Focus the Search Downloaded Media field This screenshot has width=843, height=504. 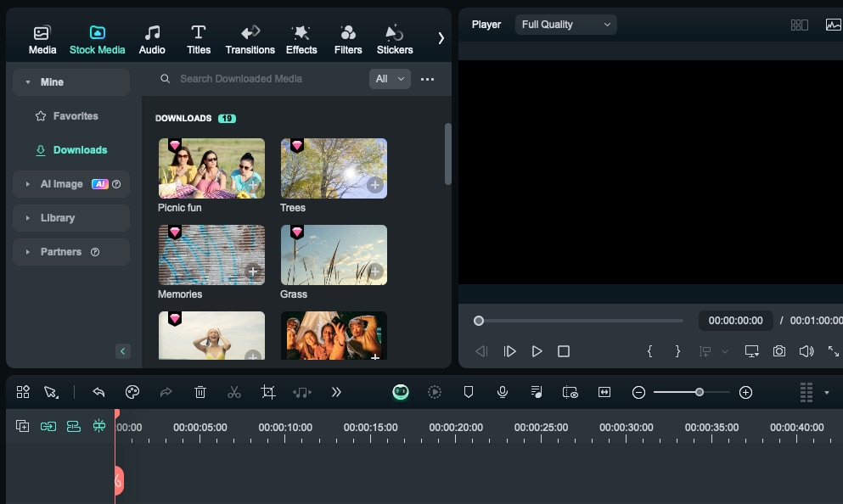point(258,79)
